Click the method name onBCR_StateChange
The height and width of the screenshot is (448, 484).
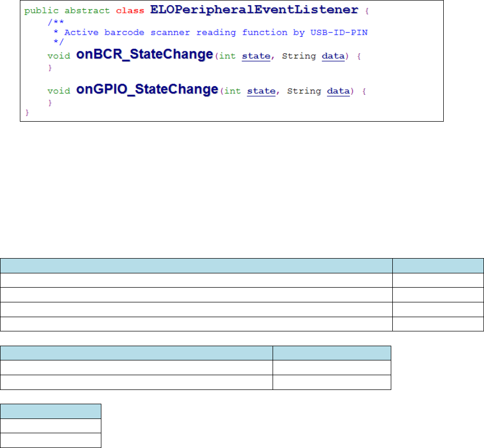point(145,54)
